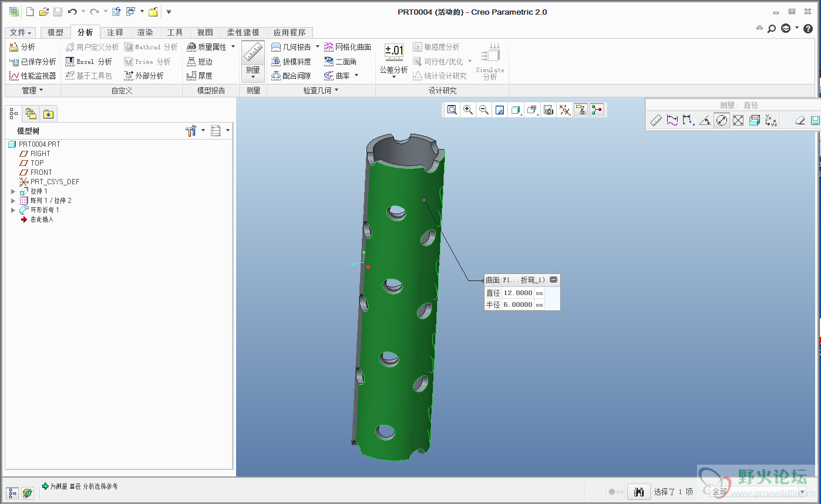Click the View Manager camera icon

(549, 110)
